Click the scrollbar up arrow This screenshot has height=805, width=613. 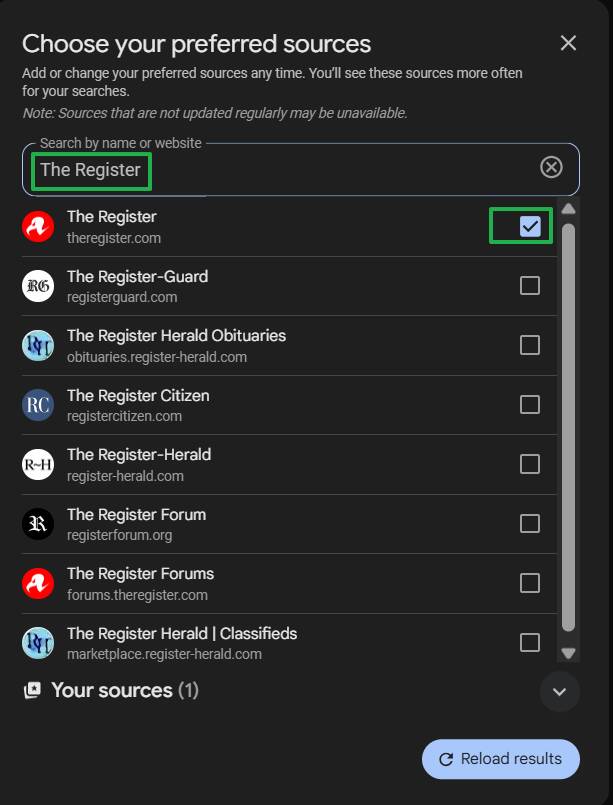pyautogui.click(x=568, y=208)
